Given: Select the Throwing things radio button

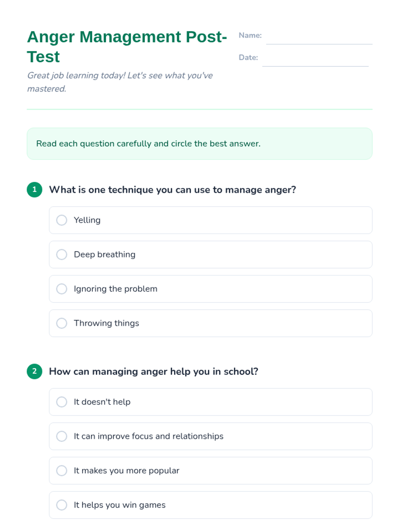Looking at the screenshot, I should point(62,323).
